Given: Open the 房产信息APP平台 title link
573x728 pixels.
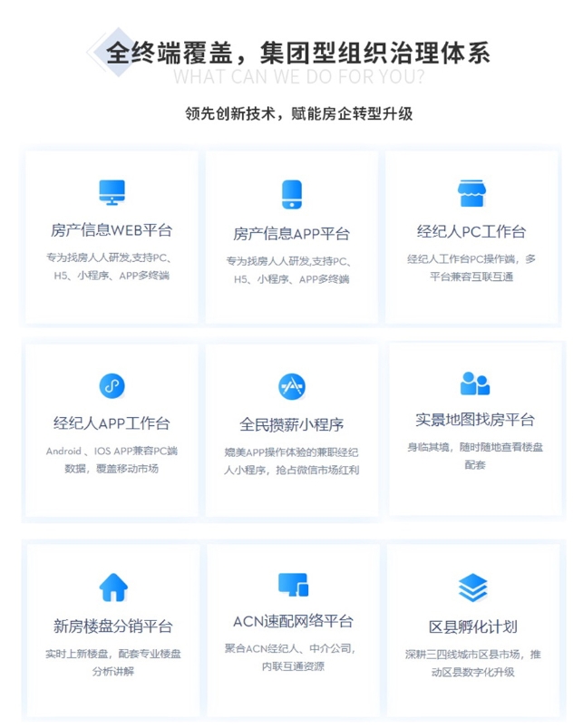Looking at the screenshot, I should tap(291, 234).
